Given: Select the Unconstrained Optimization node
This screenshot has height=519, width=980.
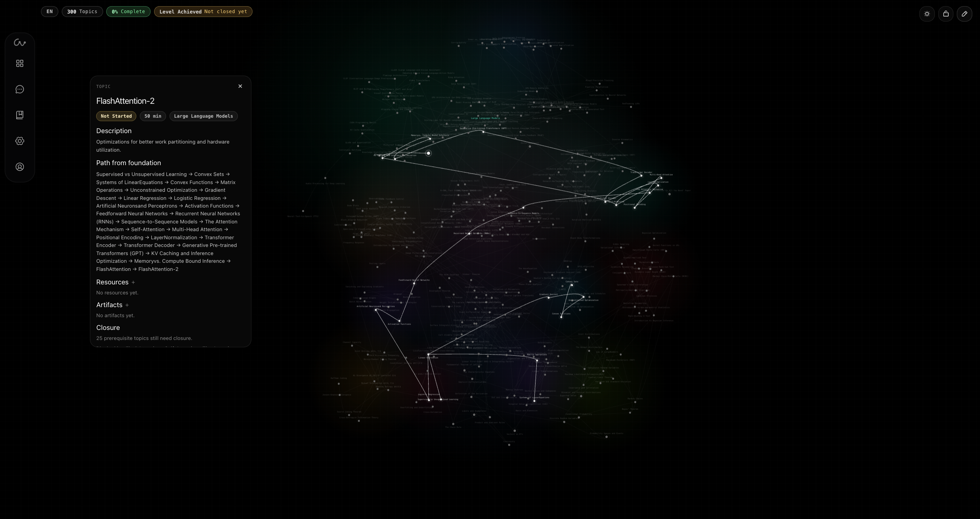Looking at the screenshot, I should 583,297.
